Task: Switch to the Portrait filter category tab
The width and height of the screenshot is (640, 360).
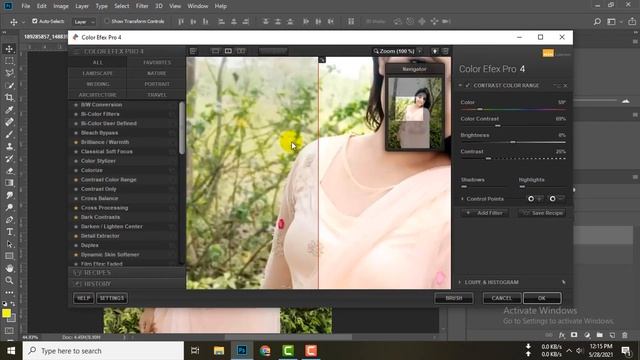Action: click(x=157, y=84)
